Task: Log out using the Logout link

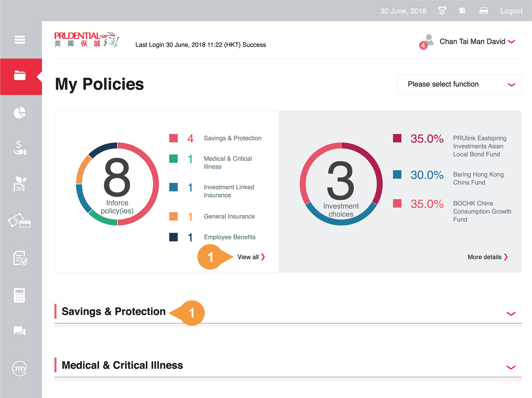Action: click(x=512, y=11)
